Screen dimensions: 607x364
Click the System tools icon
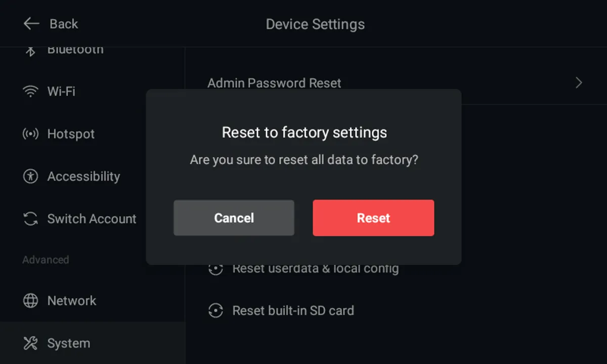31,343
